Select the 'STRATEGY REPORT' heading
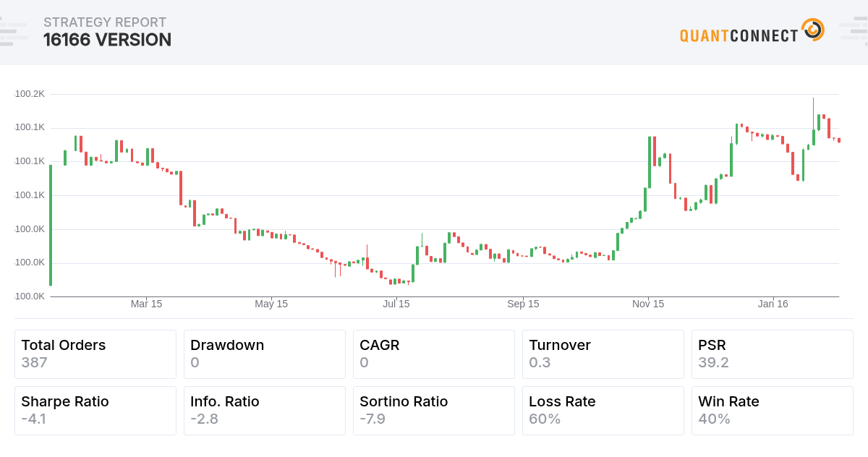The image size is (868, 457). click(105, 22)
